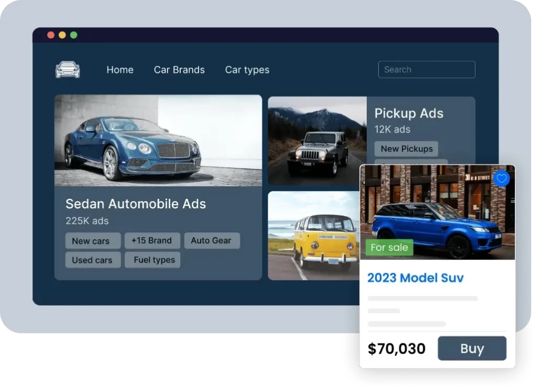Open the Sedan Automobile Ads heading

[136, 204]
